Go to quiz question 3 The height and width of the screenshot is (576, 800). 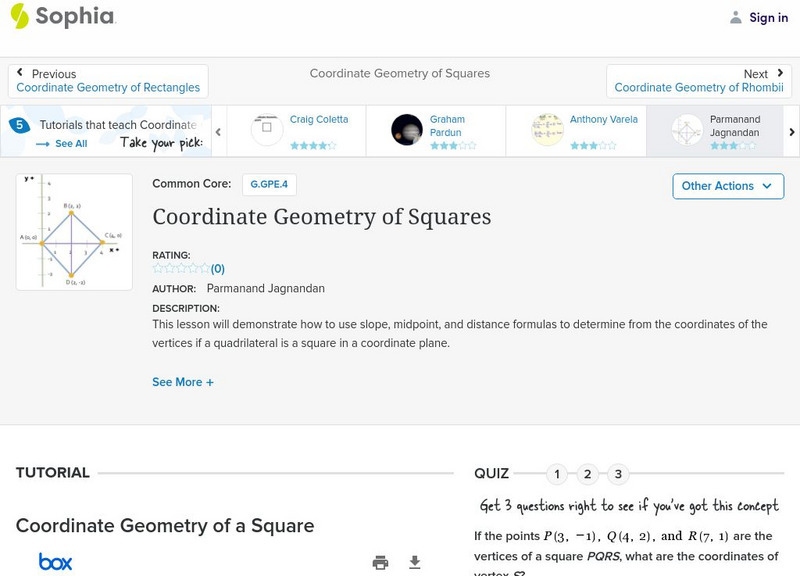pyautogui.click(x=619, y=474)
